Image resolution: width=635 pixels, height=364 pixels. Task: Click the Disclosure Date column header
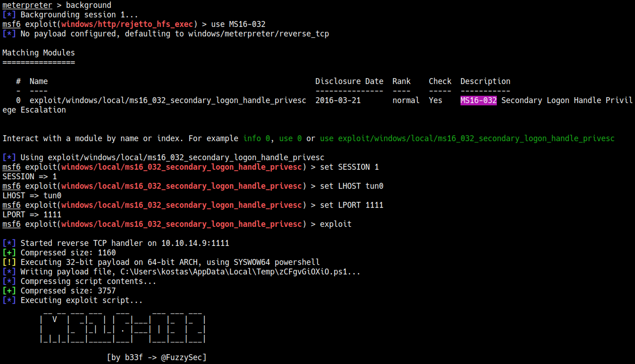click(x=349, y=81)
